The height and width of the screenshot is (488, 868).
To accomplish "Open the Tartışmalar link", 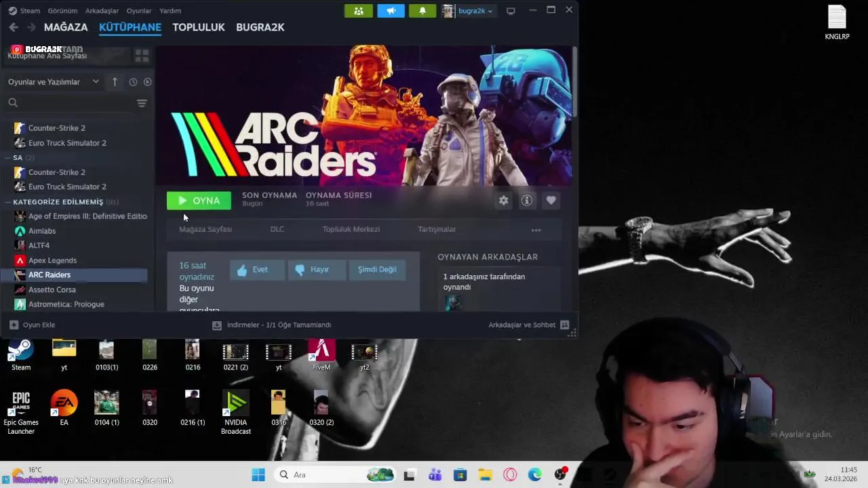I will coord(437,230).
